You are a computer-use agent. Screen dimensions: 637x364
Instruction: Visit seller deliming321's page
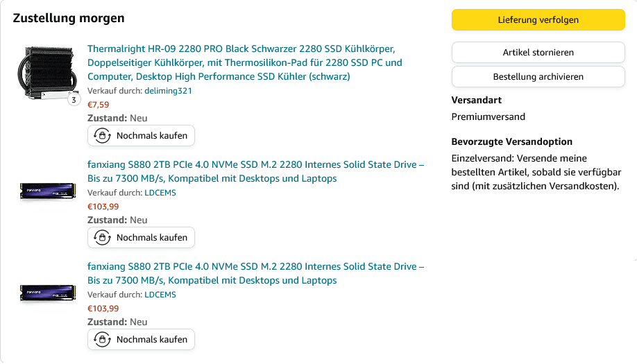click(x=168, y=91)
